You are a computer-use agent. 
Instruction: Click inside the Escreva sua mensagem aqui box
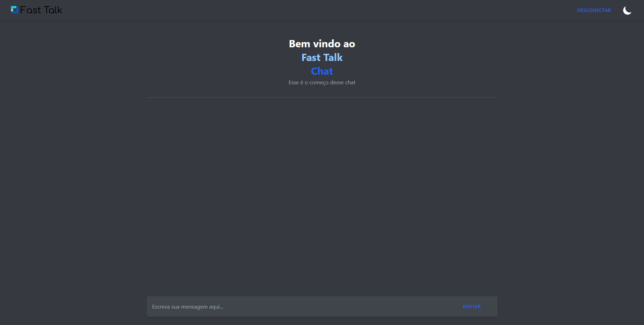[274, 307]
